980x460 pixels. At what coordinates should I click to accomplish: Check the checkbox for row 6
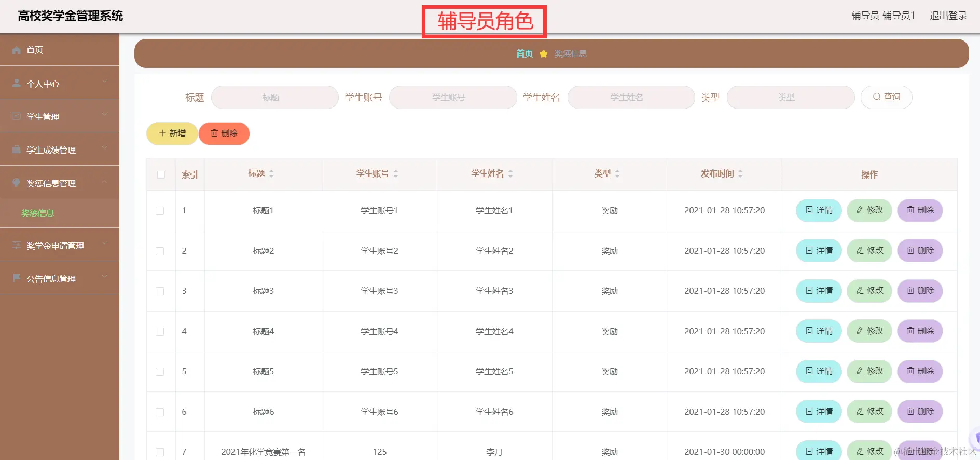(160, 412)
